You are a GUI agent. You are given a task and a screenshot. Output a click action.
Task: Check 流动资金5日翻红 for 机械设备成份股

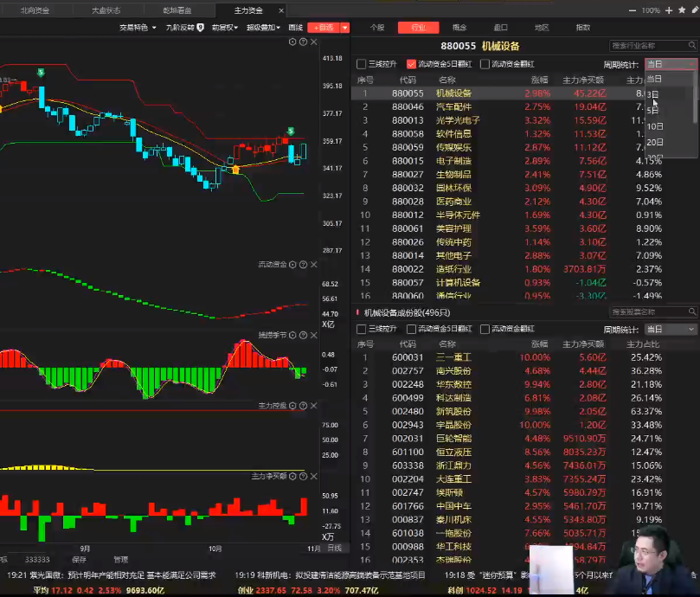411,329
